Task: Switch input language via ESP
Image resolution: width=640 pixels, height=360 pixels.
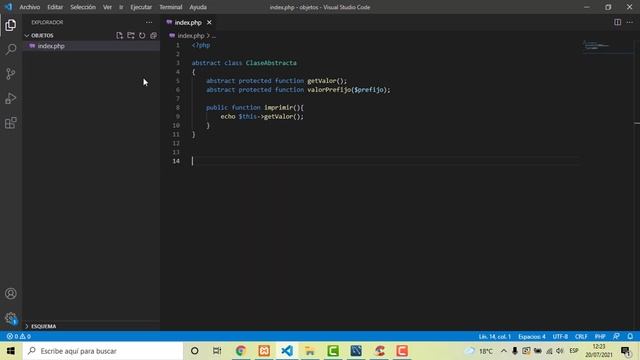Action: [x=574, y=351]
